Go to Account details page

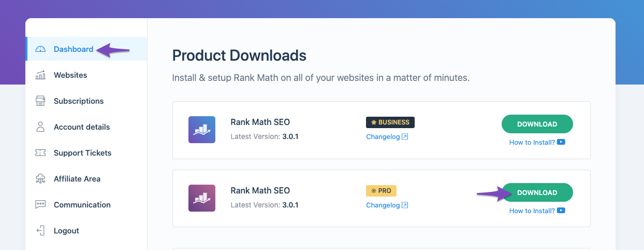(82, 127)
